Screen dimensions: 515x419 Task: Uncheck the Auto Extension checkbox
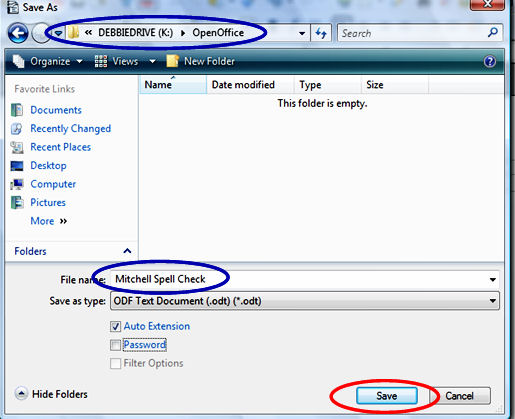(115, 326)
